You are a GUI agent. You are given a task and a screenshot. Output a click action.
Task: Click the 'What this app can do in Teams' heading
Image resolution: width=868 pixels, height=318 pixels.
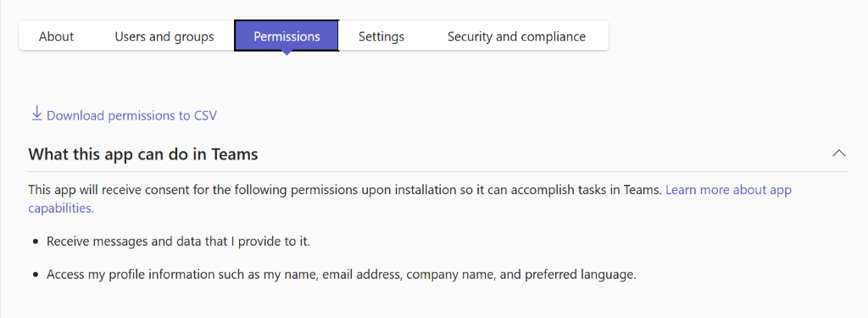pos(143,154)
